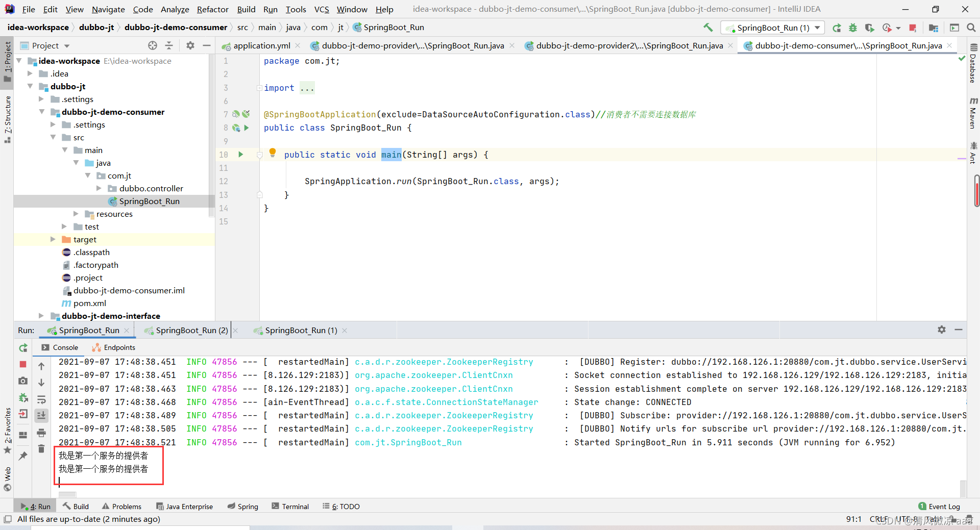Open Project panel settings gear
The image size is (980, 530).
coord(190,45)
